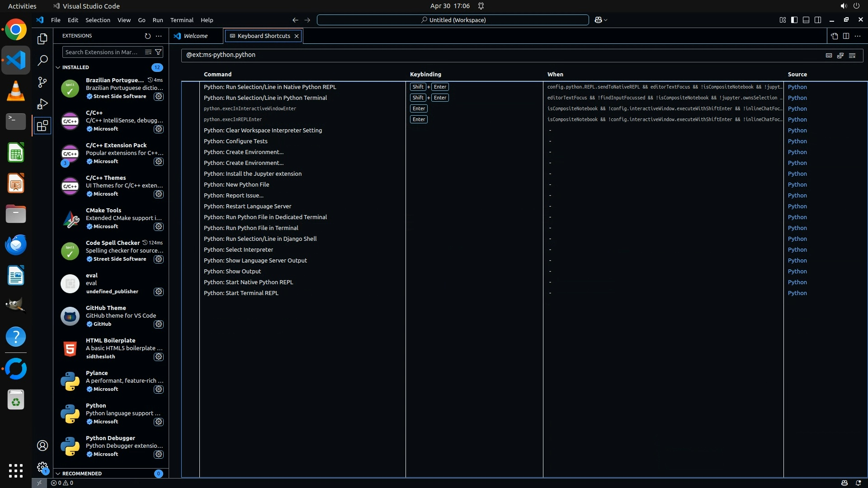
Task: Open Source Control view icon
Action: [x=42, y=82]
